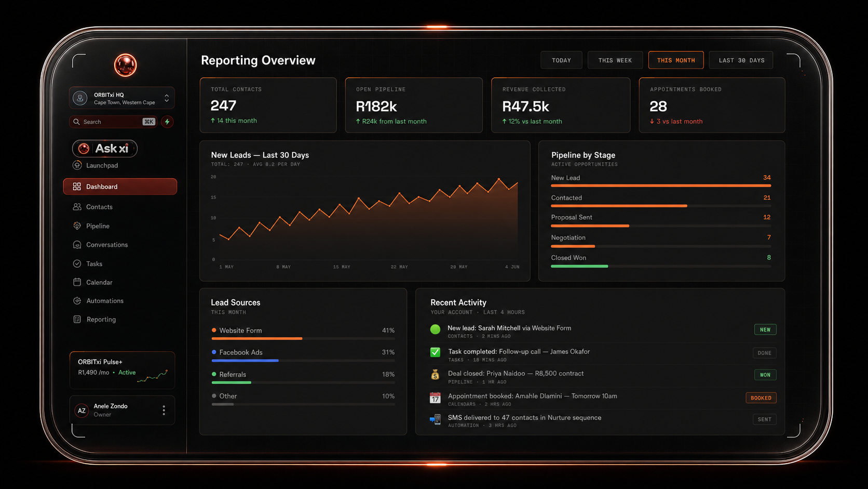Open the Revenue Collected R47.5k card

(561, 105)
